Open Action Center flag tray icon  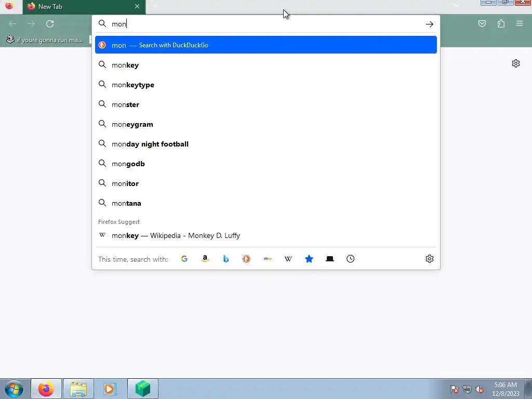[x=455, y=389]
